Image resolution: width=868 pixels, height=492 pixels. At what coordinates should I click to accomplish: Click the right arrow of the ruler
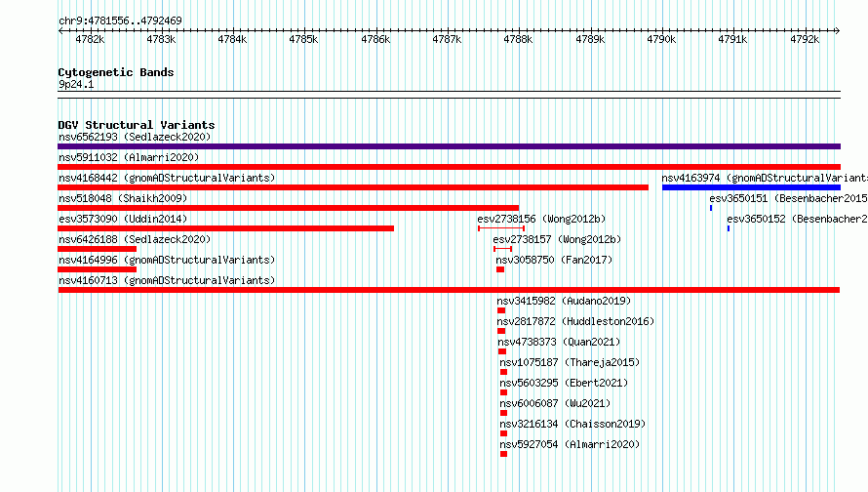tap(838, 30)
